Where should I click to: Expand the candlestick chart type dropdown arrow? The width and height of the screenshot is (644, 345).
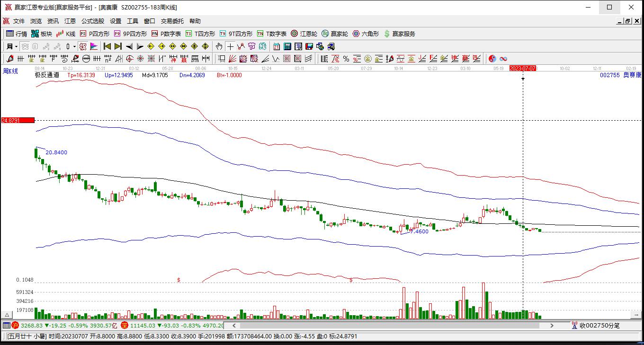coord(74,46)
